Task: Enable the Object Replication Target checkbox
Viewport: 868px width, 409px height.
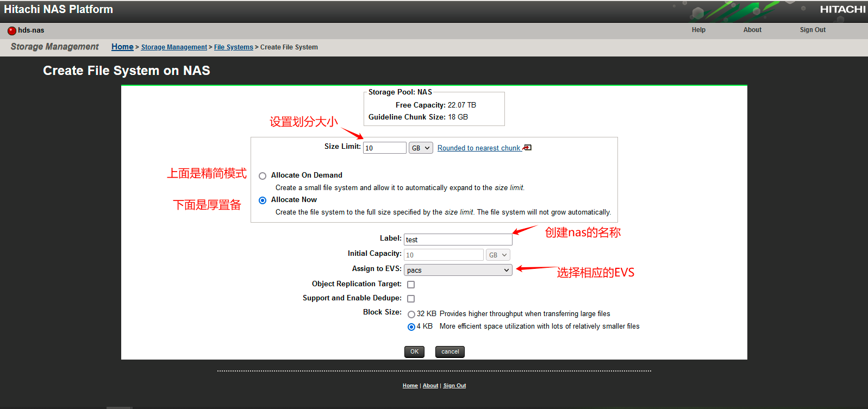Action: (411, 285)
